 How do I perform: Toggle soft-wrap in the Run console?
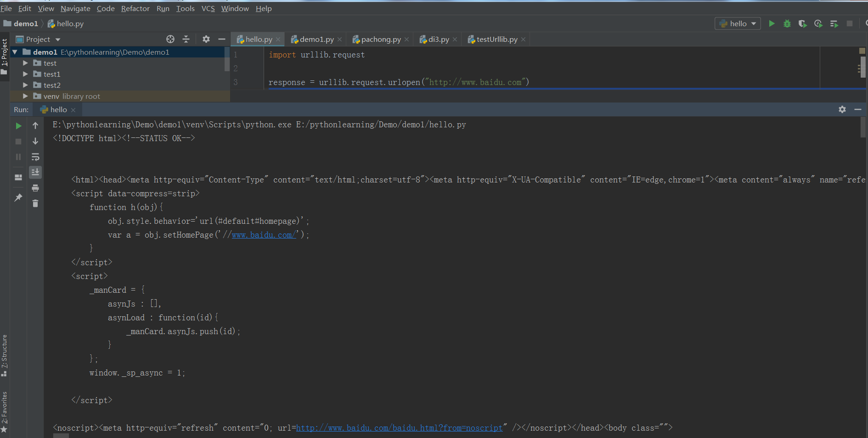click(36, 157)
